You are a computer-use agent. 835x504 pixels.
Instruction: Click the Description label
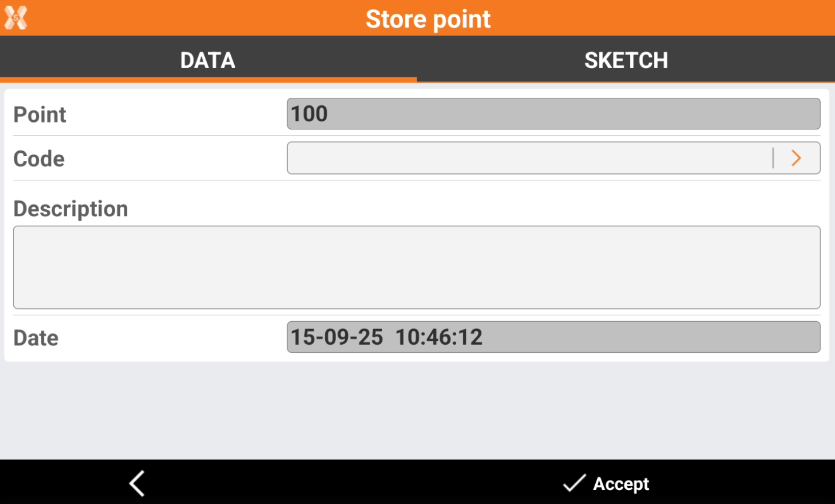[71, 209]
